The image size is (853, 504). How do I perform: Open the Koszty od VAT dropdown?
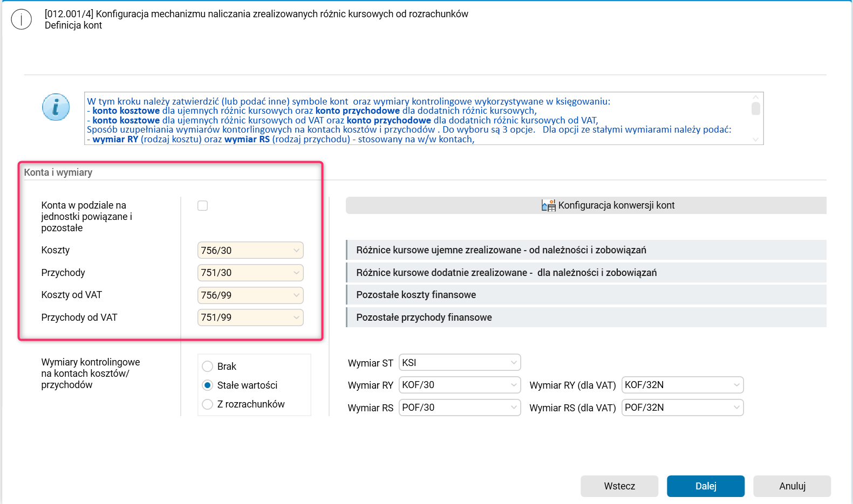tap(296, 295)
